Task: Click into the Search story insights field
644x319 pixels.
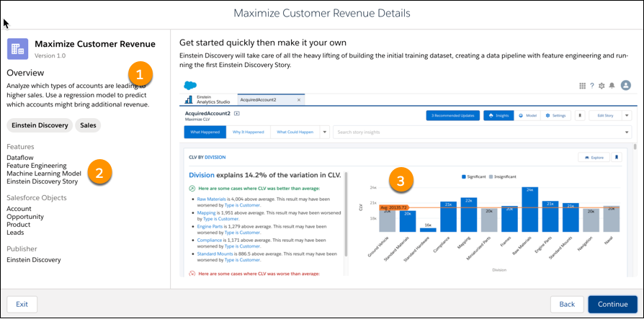Action: coord(483,132)
